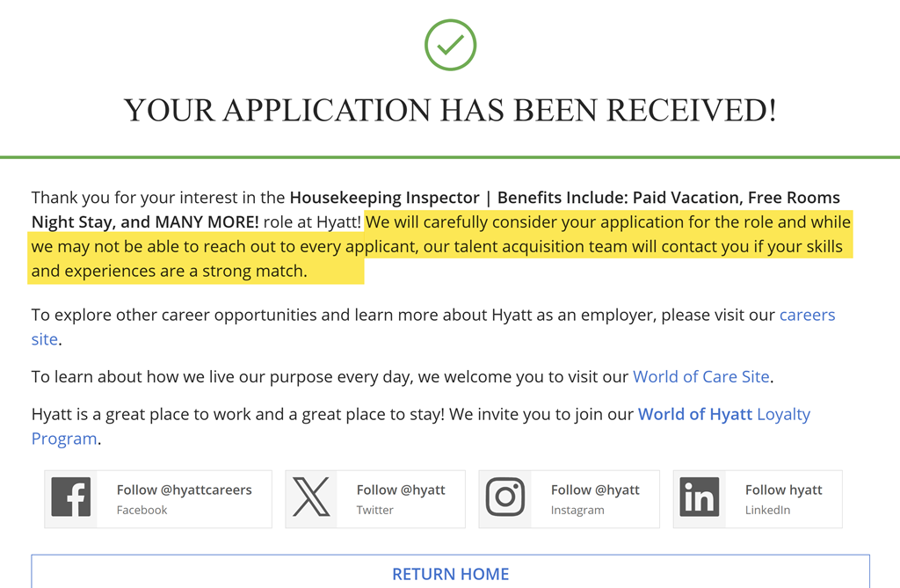Click the LinkedIn logo icon
This screenshot has height=588, width=900.
point(700,498)
